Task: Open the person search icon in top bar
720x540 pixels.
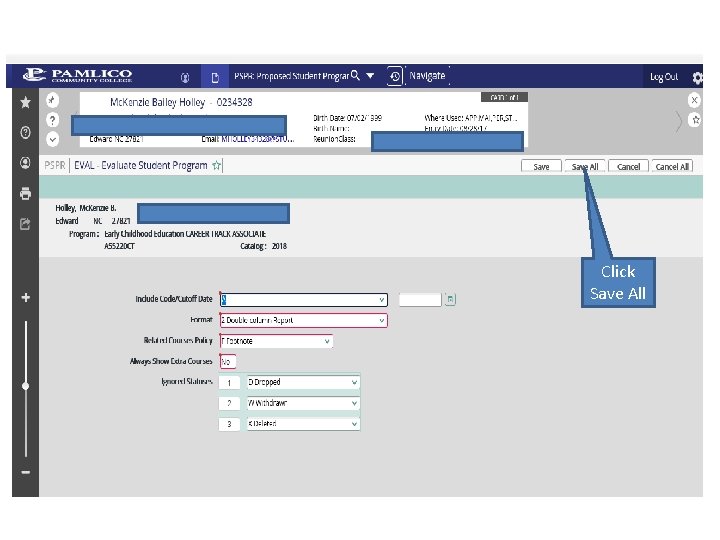Action: [x=185, y=78]
